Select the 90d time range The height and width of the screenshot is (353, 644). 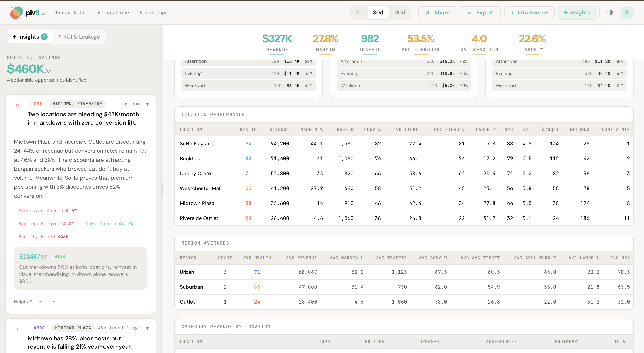point(400,13)
